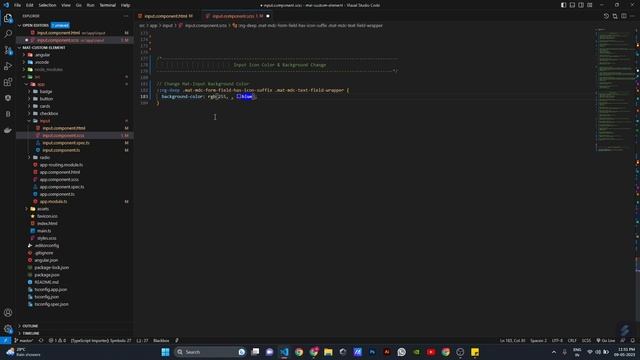640x360 pixels.
Task: Click the CRLF end-of-line indicator
Action: point(572,340)
